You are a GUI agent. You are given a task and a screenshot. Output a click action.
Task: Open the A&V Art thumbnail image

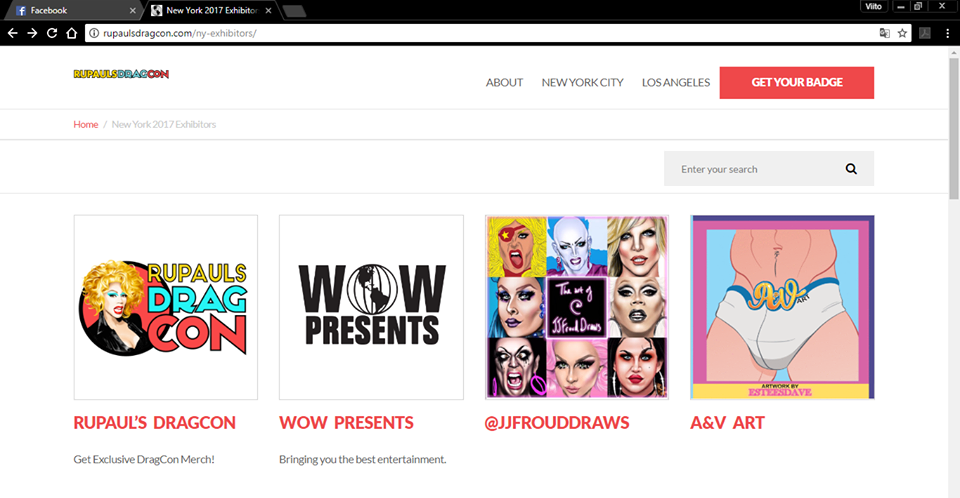click(x=782, y=307)
